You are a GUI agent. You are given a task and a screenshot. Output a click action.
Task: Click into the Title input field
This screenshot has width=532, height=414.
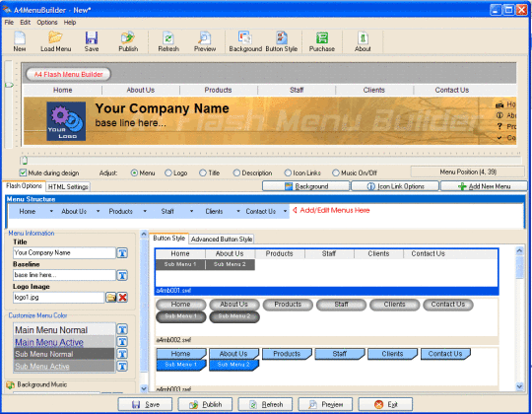coord(64,252)
